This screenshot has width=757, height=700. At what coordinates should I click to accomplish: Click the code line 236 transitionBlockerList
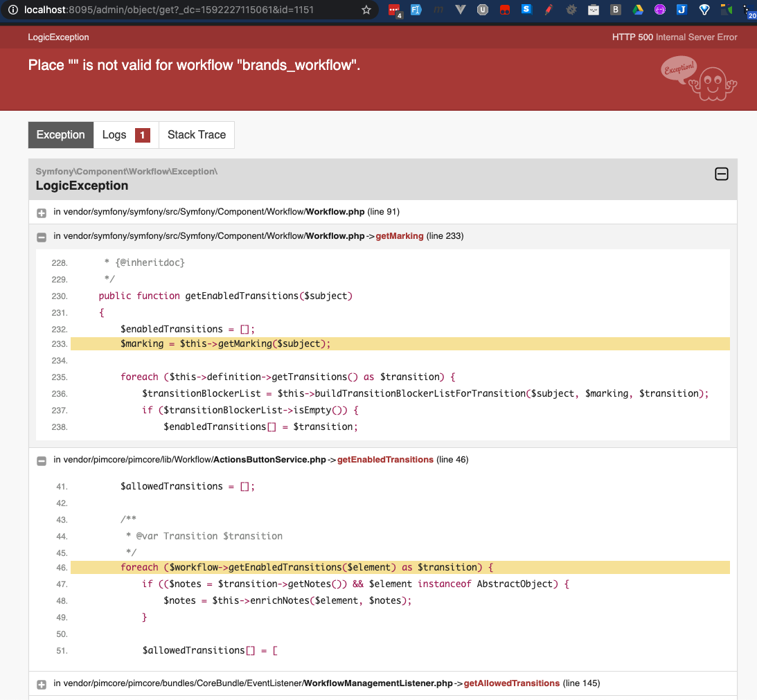[425, 393]
